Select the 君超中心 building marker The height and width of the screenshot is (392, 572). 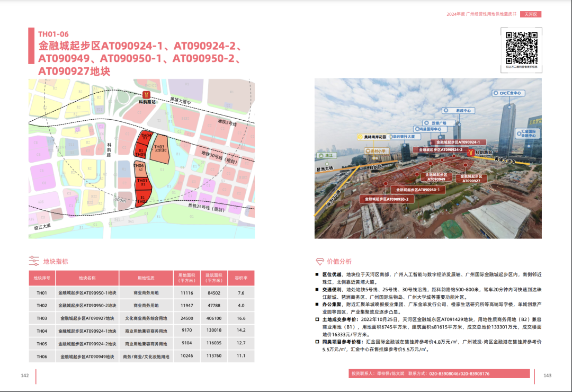coord(464,111)
